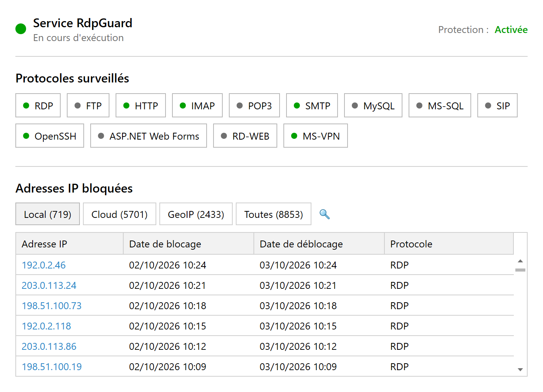Image resolution: width=543 pixels, height=392 pixels.
Task: Switch to the Local (719) tab
Action: (x=48, y=214)
